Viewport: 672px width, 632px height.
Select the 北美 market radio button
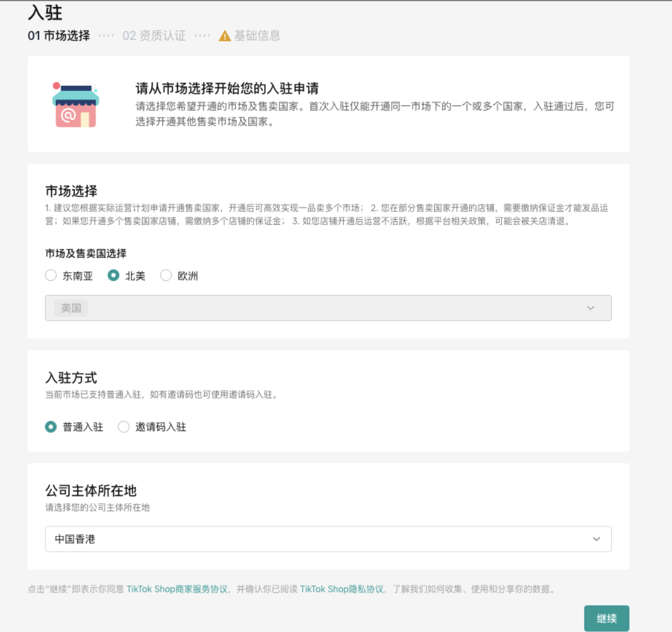click(113, 276)
